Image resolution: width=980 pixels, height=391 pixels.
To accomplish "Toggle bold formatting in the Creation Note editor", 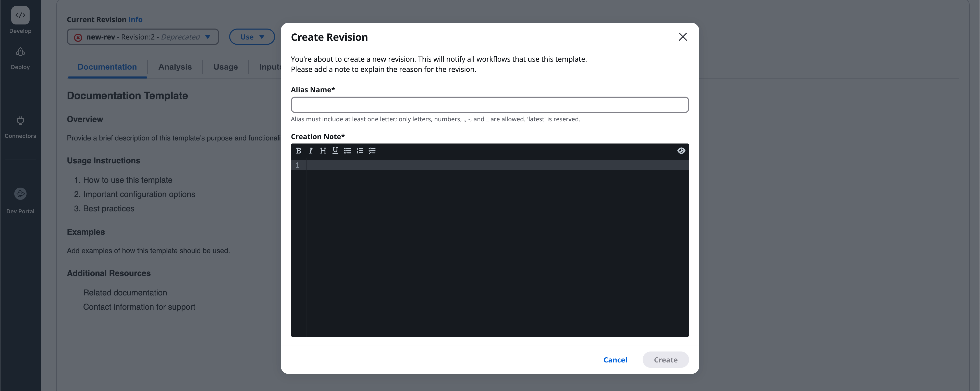I will (299, 150).
